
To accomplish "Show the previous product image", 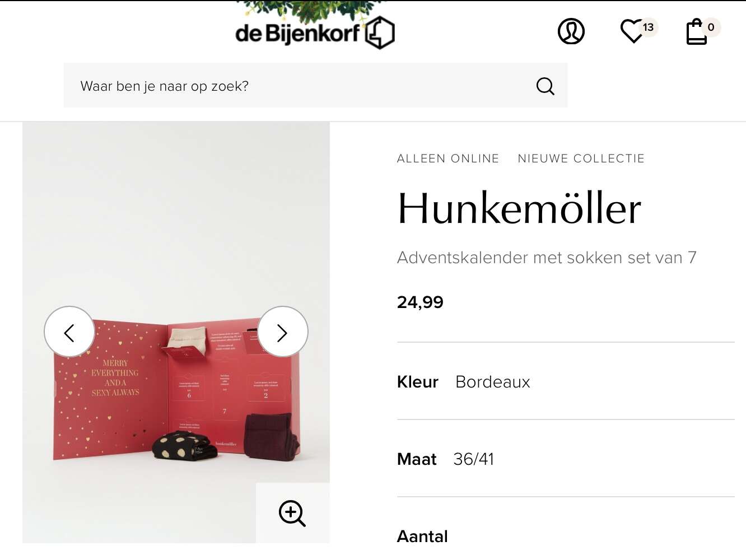I will (x=69, y=332).
